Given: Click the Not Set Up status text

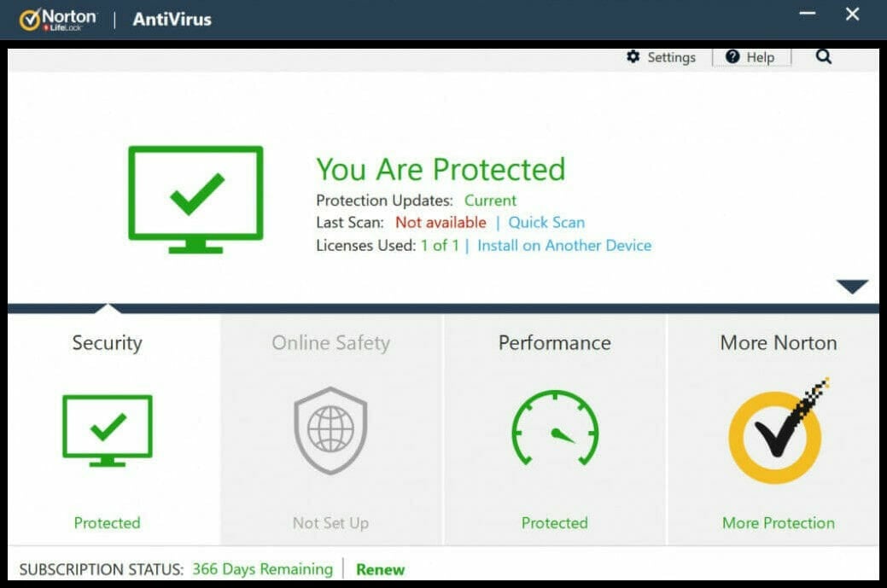Looking at the screenshot, I should click(x=331, y=523).
